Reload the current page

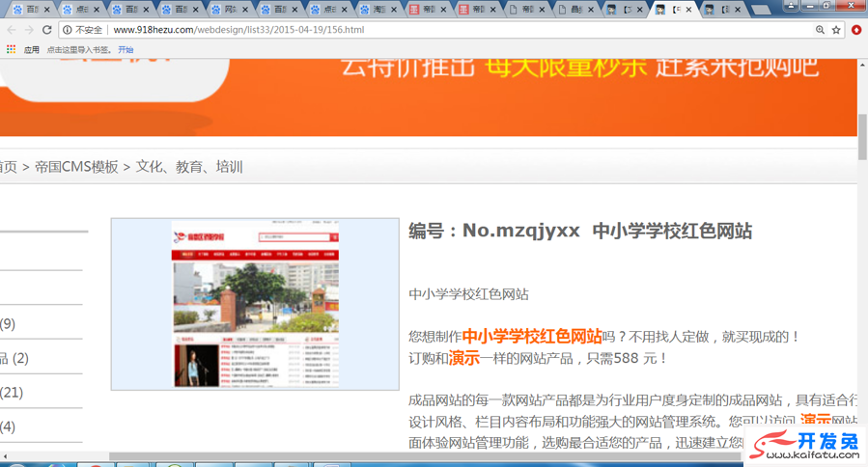46,30
